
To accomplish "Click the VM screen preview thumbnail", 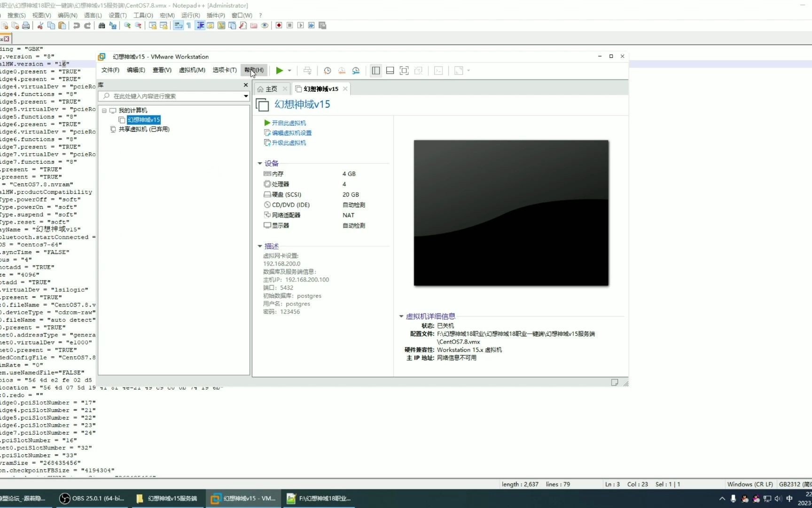I will [511, 213].
